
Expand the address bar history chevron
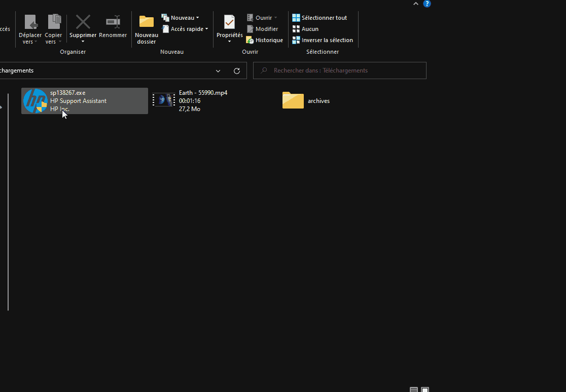point(218,71)
